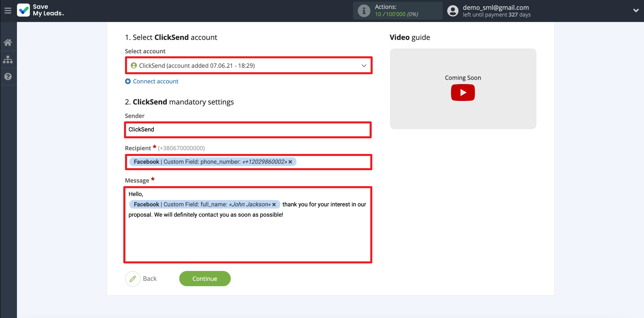Open help question mark icon in sidebar
644x318 pixels.
pos(8,77)
